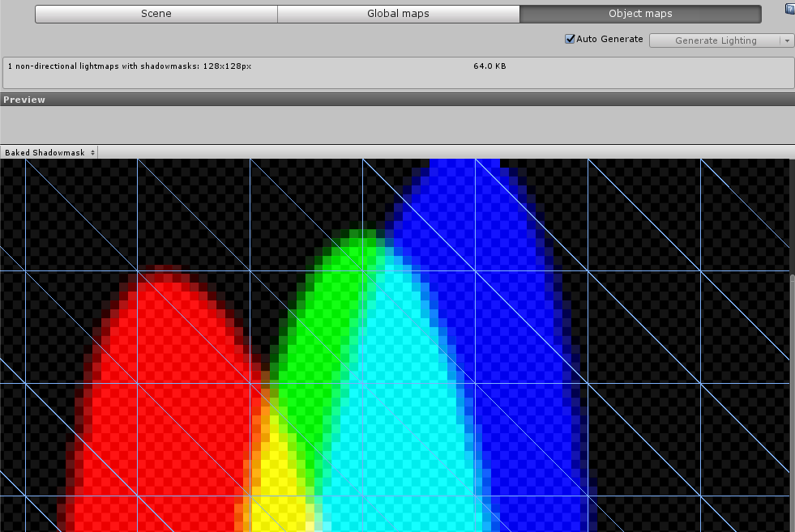Viewport: 795px width, 532px height.
Task: Open the Global maps tab
Action: pos(398,14)
